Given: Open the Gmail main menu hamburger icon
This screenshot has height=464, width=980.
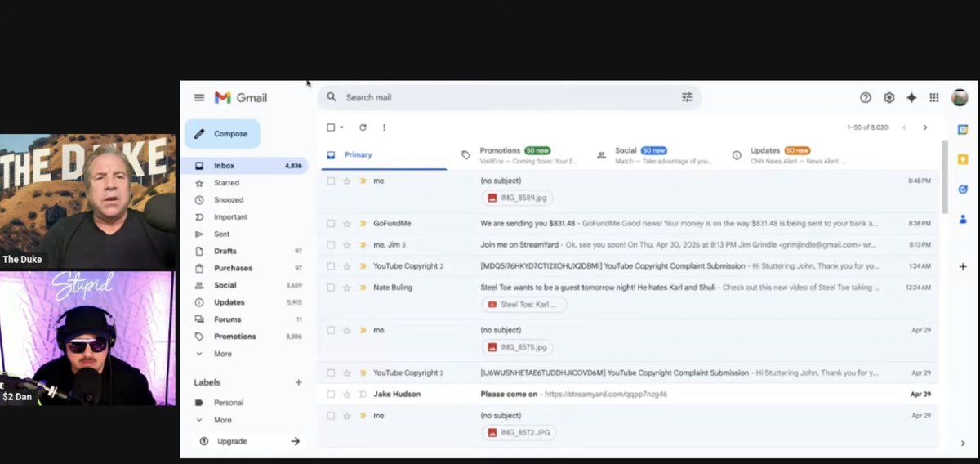Looking at the screenshot, I should click(199, 97).
